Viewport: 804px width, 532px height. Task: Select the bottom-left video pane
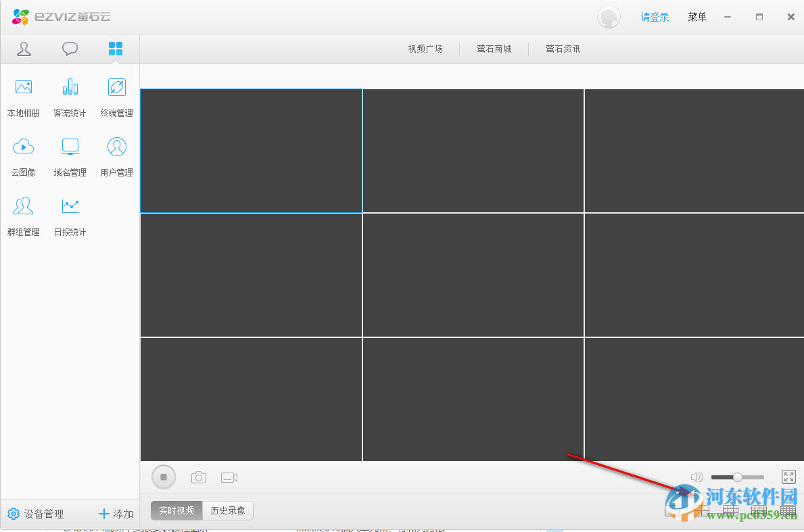(x=252, y=400)
